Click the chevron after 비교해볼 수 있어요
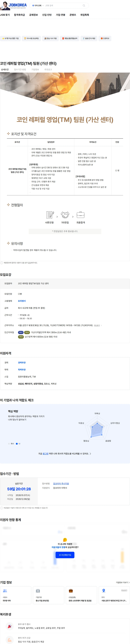 [90, 453]
